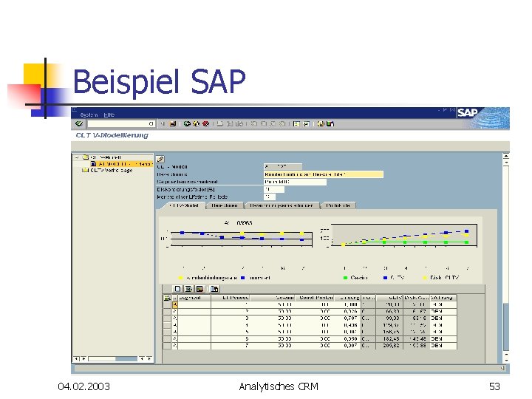Click the Segmentierungsmerkmal field

point(295,182)
